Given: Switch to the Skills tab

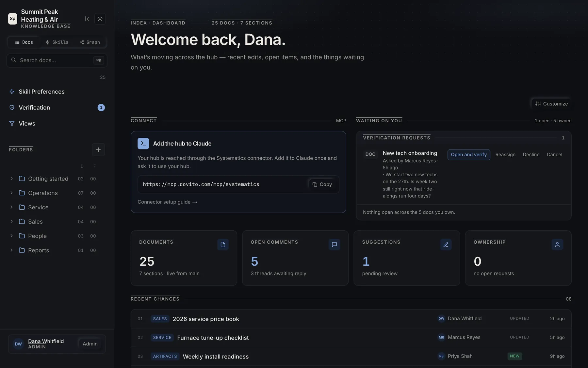Looking at the screenshot, I should click(57, 42).
